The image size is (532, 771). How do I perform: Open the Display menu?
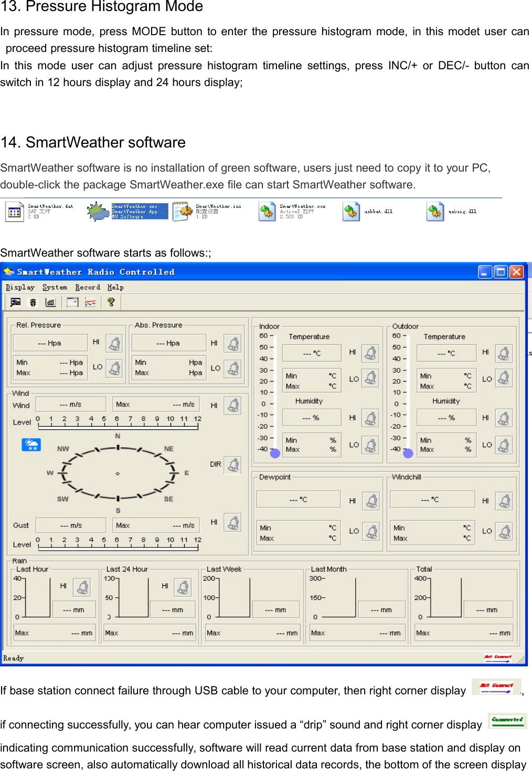[20, 287]
